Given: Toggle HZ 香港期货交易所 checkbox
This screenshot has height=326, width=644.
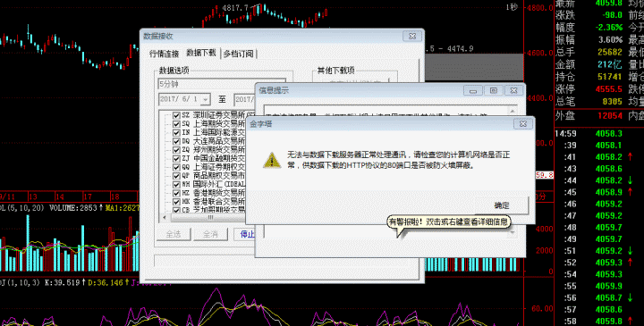Looking at the screenshot, I should pyautogui.click(x=176, y=193).
